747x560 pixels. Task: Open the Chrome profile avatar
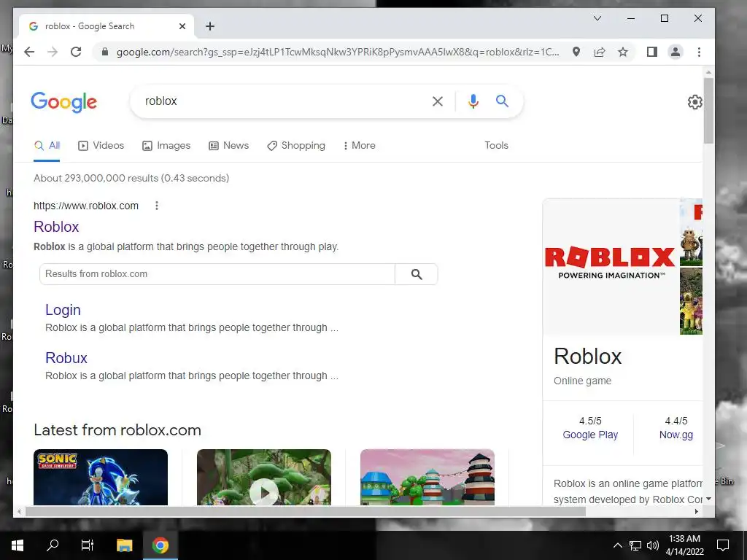click(x=675, y=52)
